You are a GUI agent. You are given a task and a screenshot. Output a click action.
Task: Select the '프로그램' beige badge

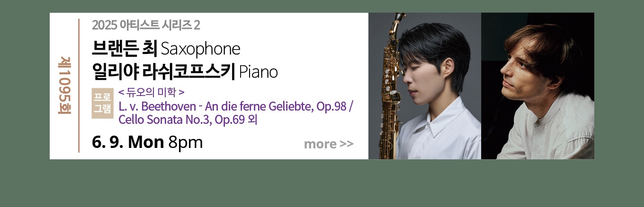[102, 103]
